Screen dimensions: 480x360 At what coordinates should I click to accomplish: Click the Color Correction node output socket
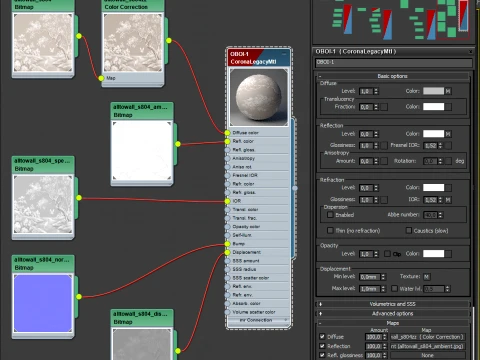click(x=169, y=41)
